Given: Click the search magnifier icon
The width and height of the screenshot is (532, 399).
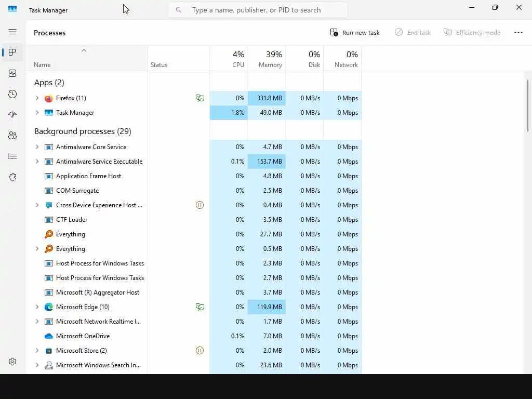Looking at the screenshot, I should click(x=179, y=10).
